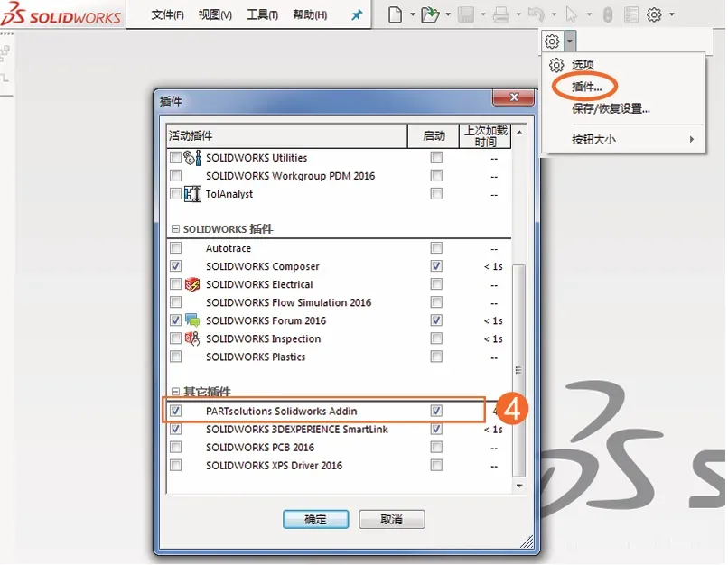Click the Options gear icon in top toolbar
The width and height of the screenshot is (728, 565).
pos(654,14)
